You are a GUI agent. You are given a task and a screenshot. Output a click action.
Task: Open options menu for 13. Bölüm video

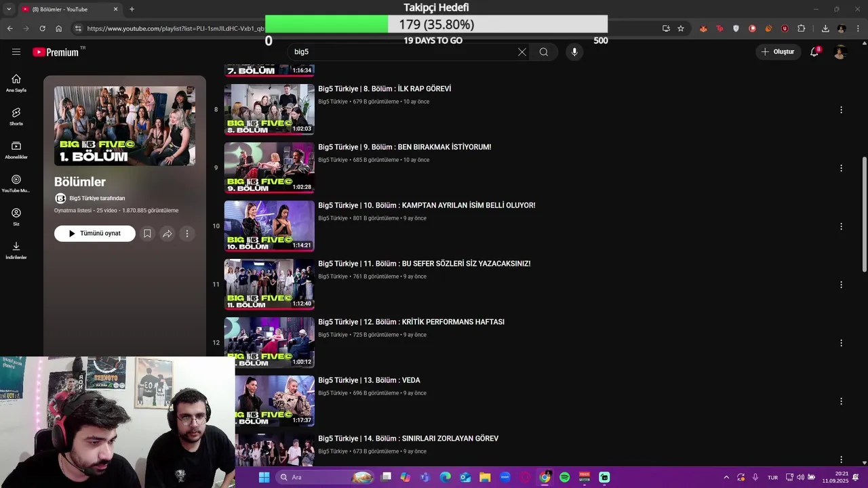pyautogui.click(x=841, y=401)
